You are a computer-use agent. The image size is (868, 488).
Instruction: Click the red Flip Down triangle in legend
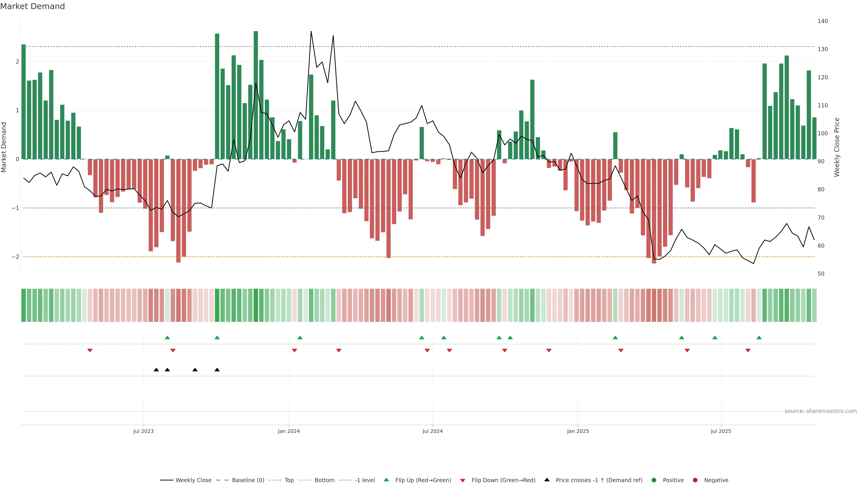(x=463, y=480)
